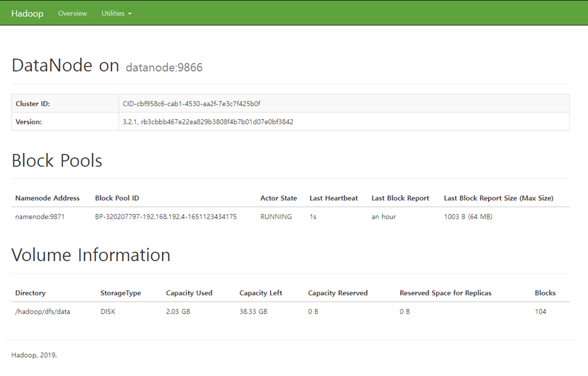Click the RUNNING actor state value
The image size is (588, 376).
point(276,217)
